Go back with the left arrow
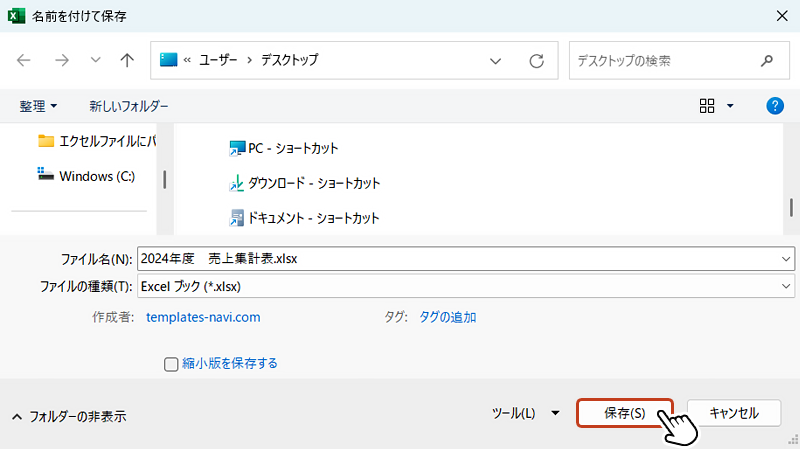The image size is (800, 449). pos(24,61)
